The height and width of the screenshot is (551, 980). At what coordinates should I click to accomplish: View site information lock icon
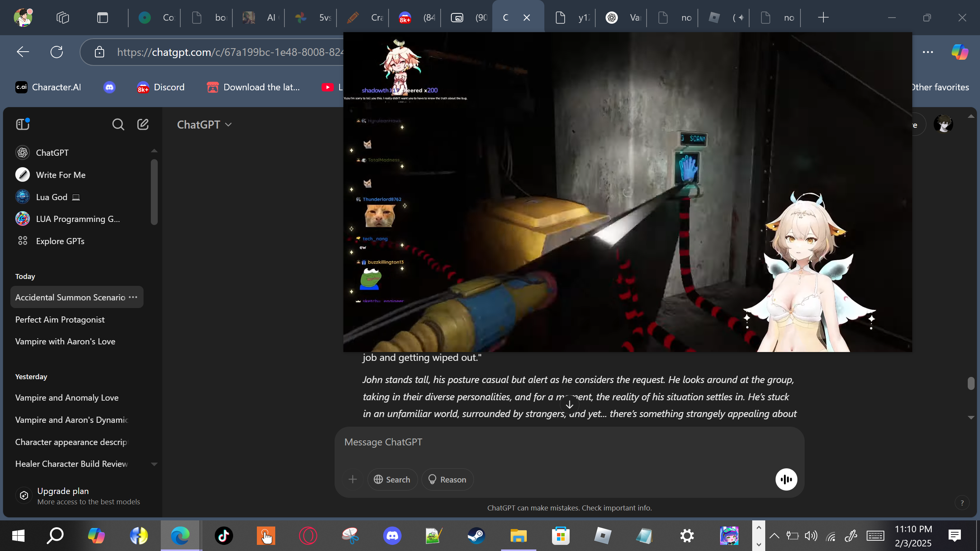click(x=100, y=52)
